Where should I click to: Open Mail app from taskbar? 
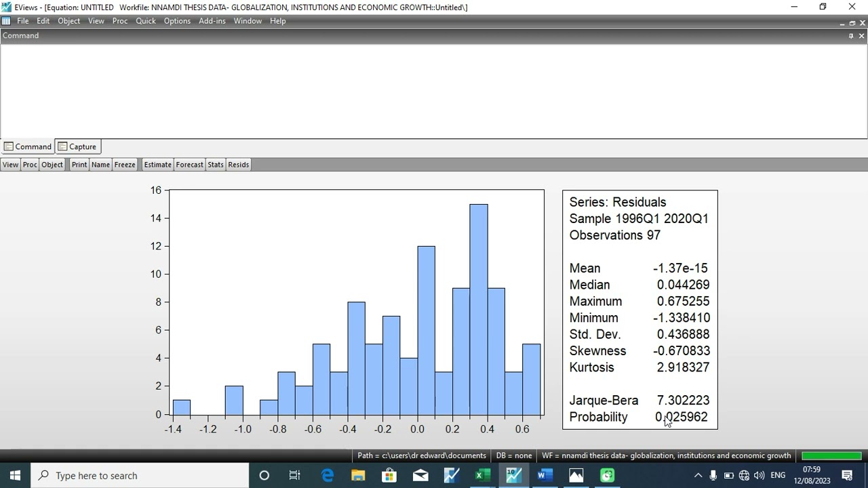(420, 476)
